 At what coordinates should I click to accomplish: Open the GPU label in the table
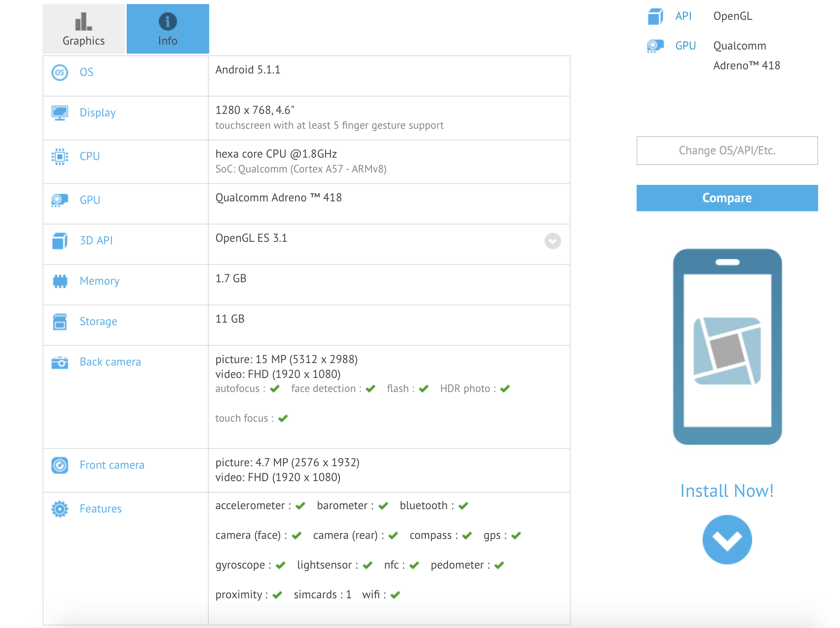coord(90,200)
